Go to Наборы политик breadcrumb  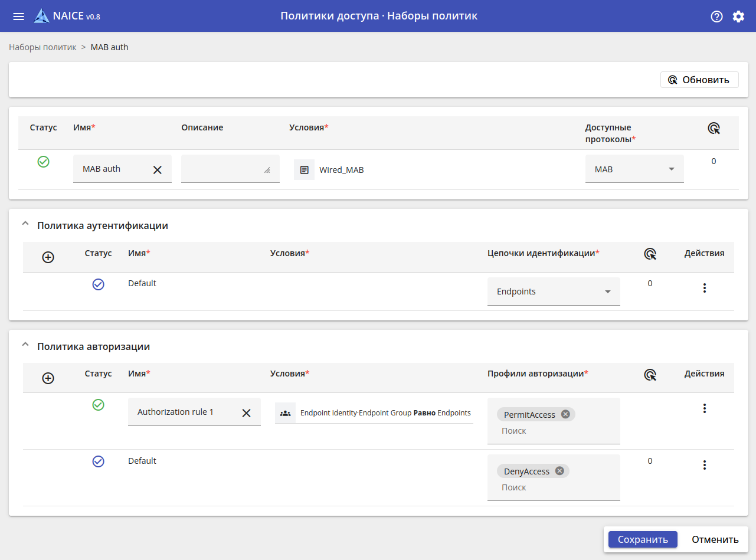click(x=42, y=47)
